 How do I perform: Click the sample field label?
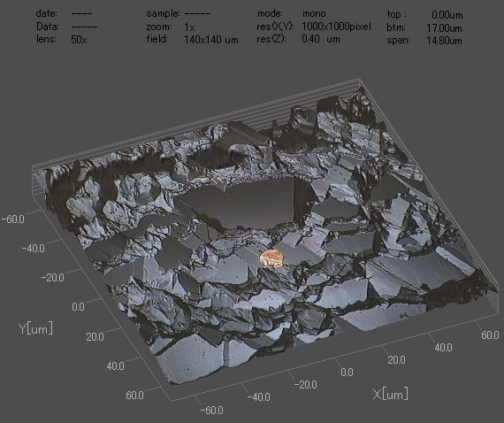pos(163,14)
